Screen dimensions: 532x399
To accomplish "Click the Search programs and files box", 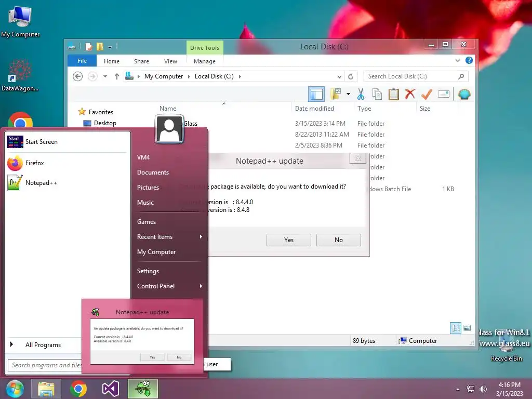I will [45, 365].
